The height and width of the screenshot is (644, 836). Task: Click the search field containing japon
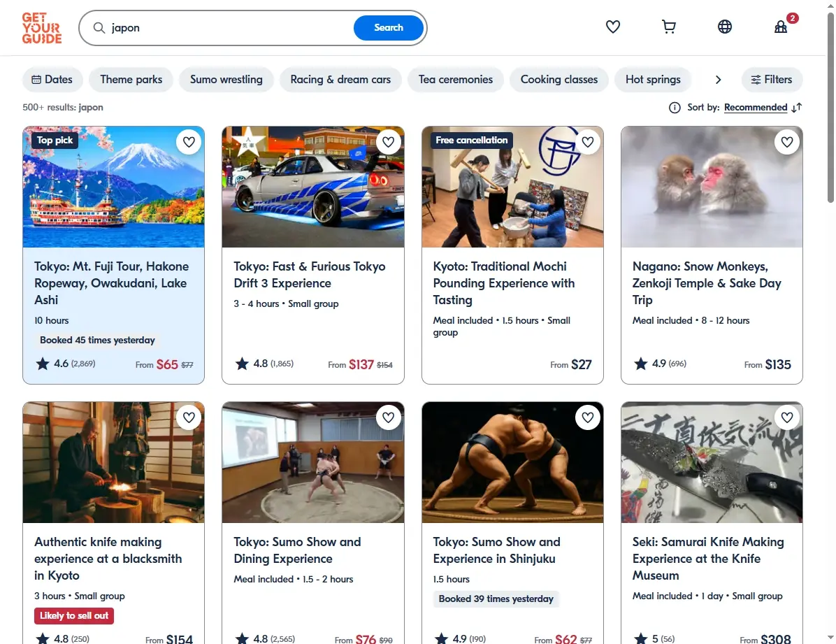click(229, 28)
